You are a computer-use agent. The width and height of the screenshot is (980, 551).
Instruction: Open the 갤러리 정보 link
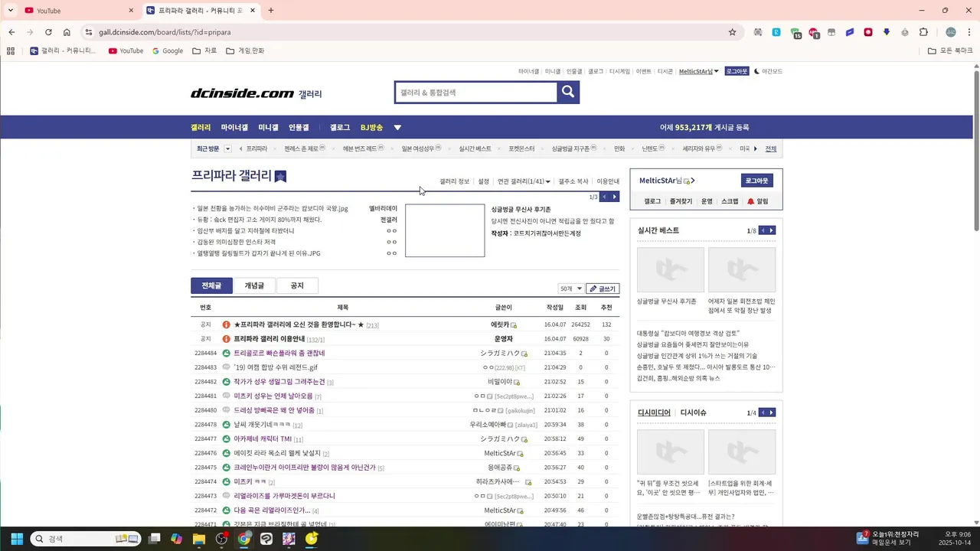(x=454, y=181)
